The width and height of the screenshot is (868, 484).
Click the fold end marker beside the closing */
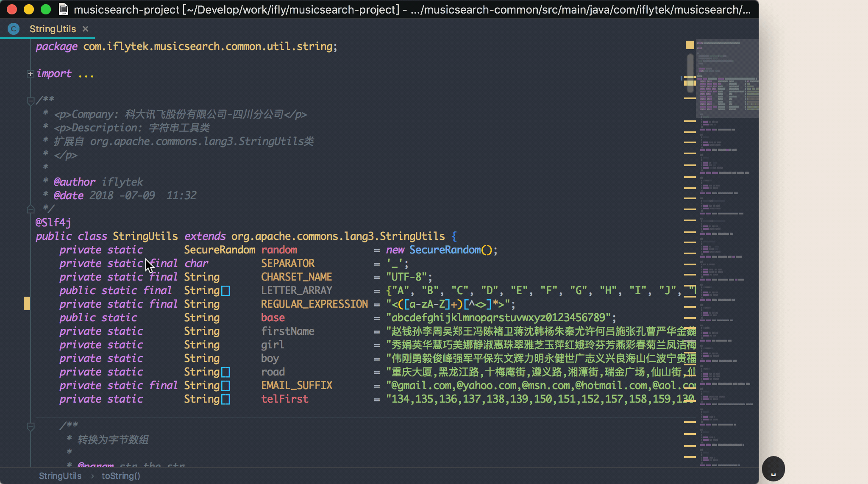(31, 209)
